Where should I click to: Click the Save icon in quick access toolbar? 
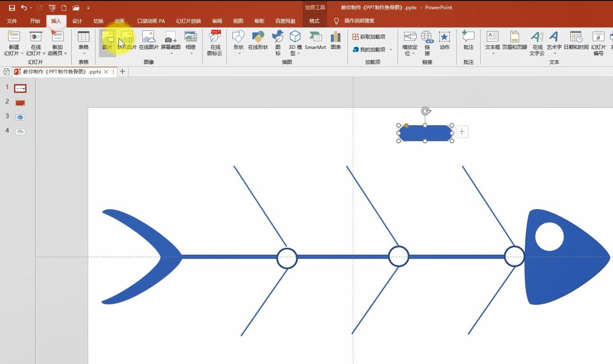[x=12, y=8]
